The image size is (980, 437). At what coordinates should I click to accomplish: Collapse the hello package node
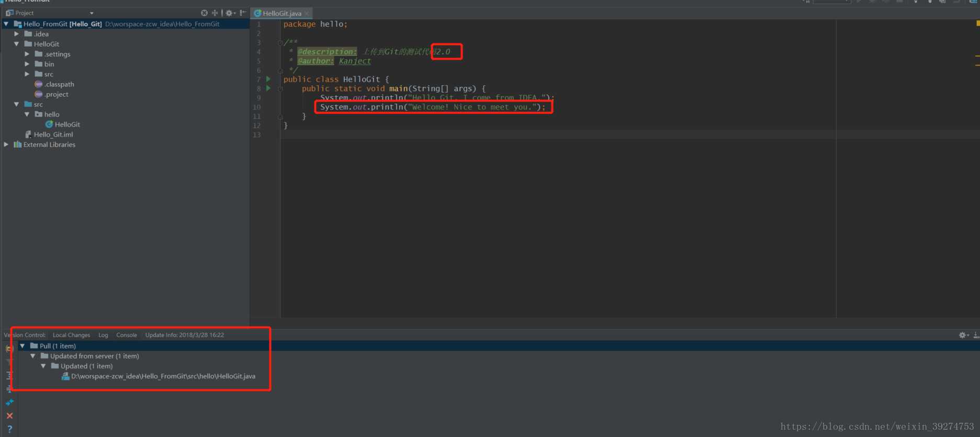27,114
